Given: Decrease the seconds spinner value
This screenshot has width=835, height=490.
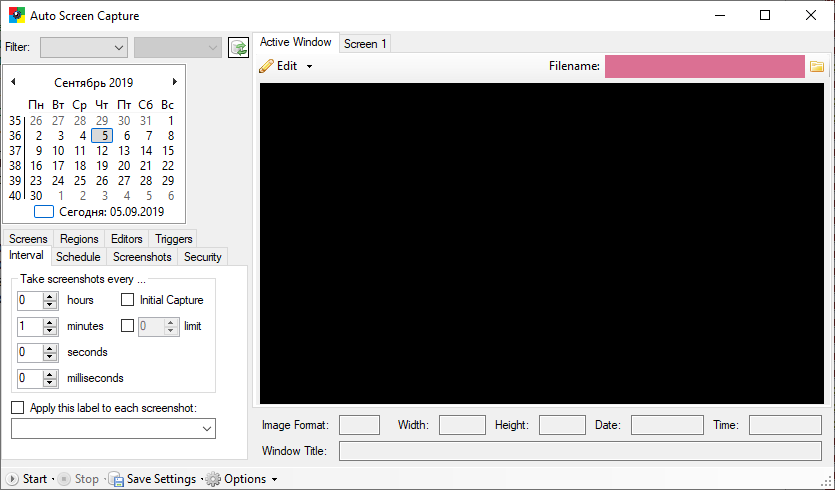Looking at the screenshot, I should tap(50, 357).
